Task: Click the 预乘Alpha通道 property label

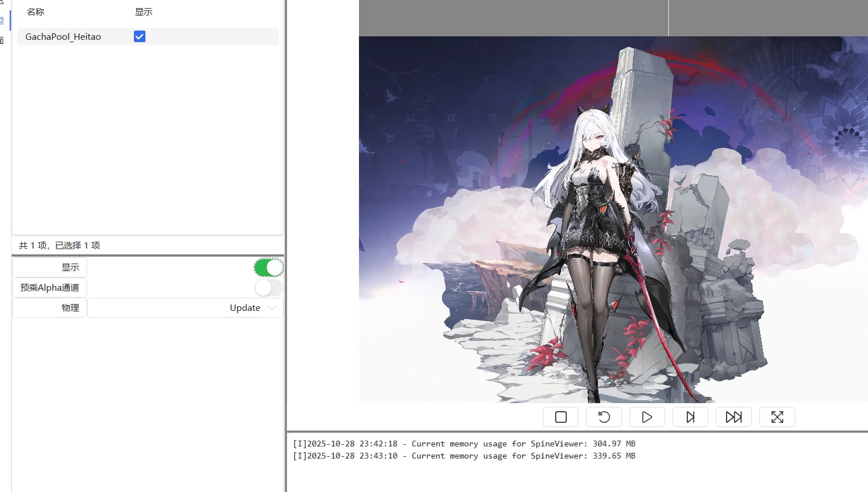Action: tap(50, 288)
